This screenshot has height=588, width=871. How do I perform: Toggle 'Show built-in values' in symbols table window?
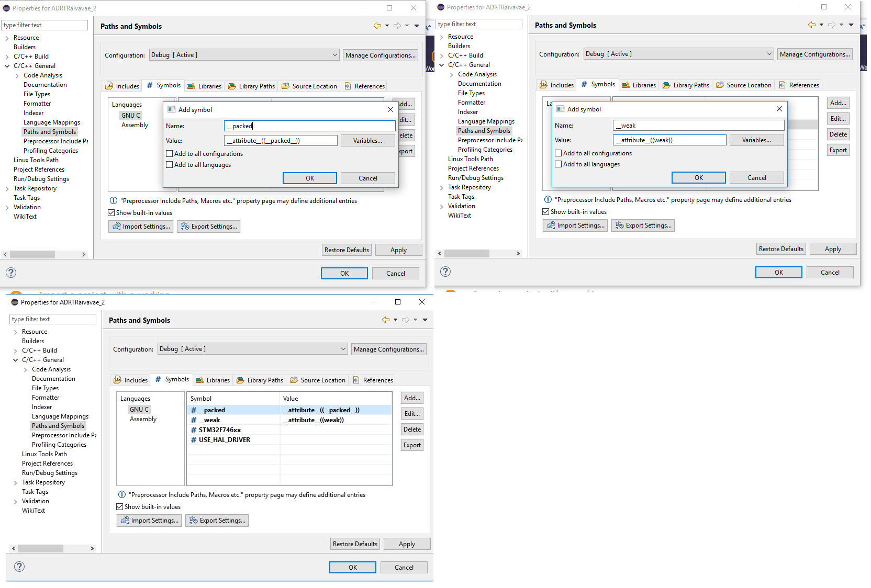120,507
